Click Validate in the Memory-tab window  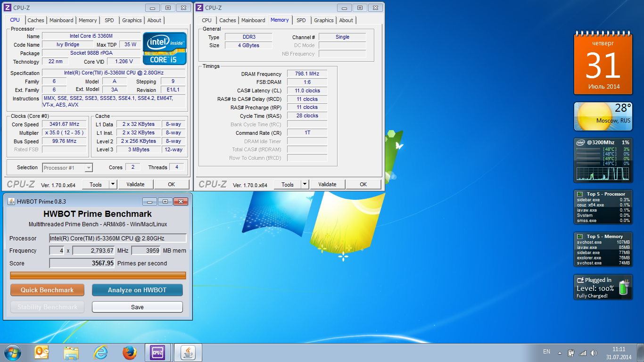pyautogui.click(x=327, y=184)
